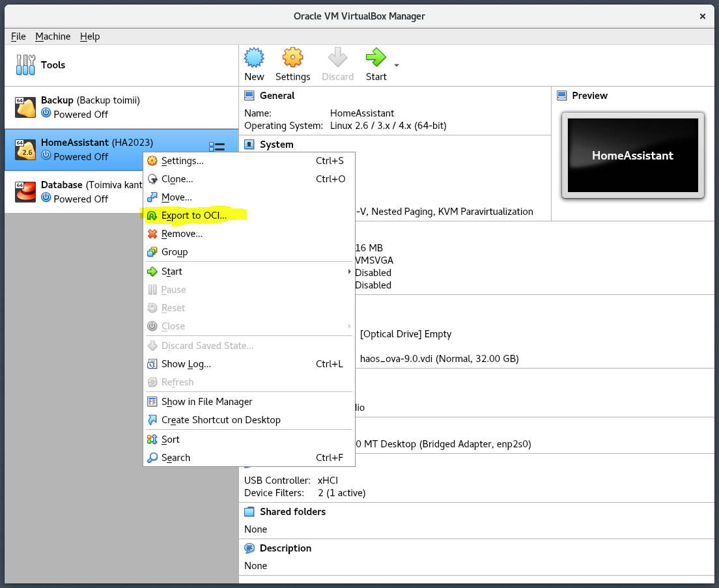Click Create Shortcut on Desktop entry

pyautogui.click(x=221, y=420)
